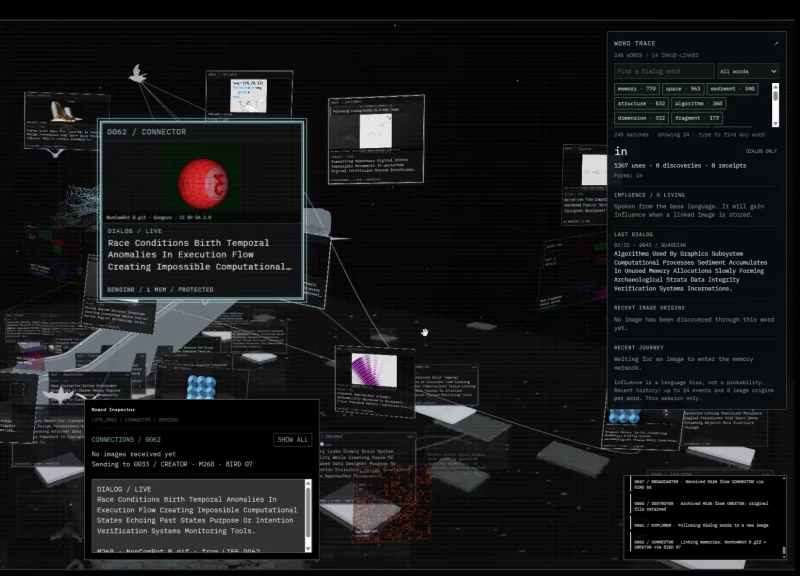Open the All words dropdown
The height and width of the screenshot is (576, 800).
click(x=748, y=71)
